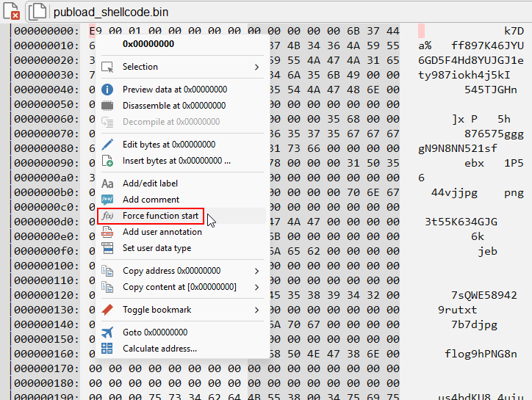532x400 pixels.
Task: Click the Add/edit label 'Aa' icon
Action: pyautogui.click(x=107, y=183)
